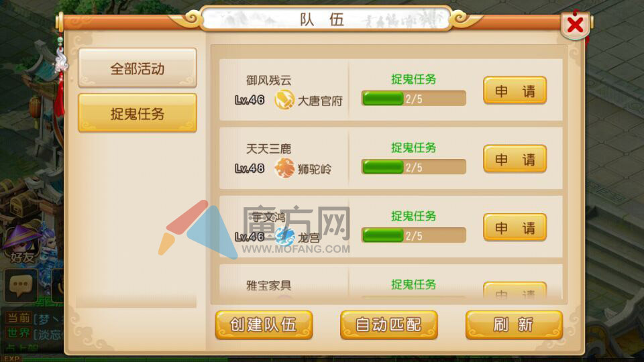Open the chat speech bubble icon
The width and height of the screenshot is (644, 362).
tap(21, 286)
